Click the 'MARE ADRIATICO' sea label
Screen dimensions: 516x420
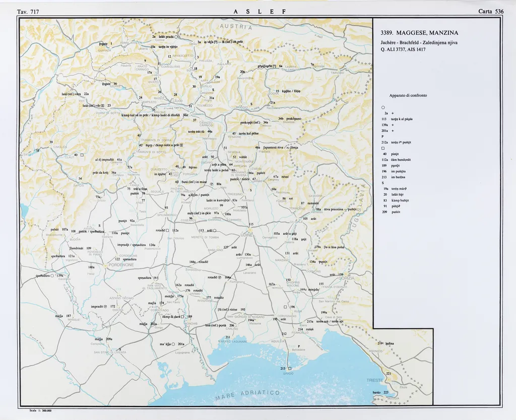pyautogui.click(x=248, y=395)
